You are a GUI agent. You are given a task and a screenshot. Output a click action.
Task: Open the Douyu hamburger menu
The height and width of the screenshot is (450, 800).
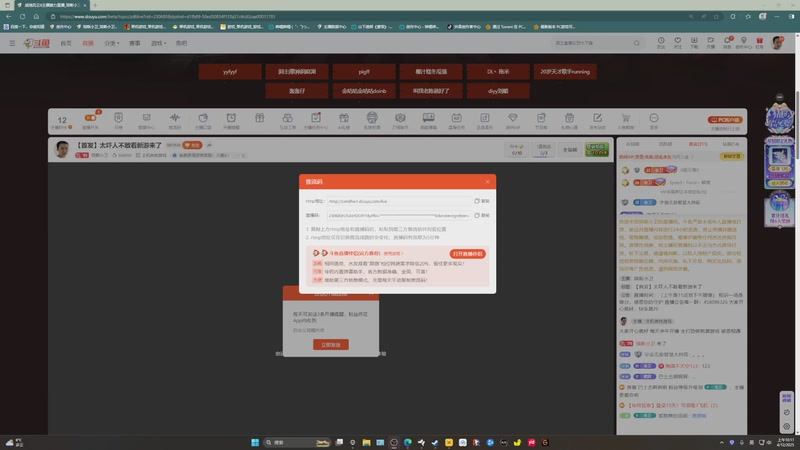12,43
